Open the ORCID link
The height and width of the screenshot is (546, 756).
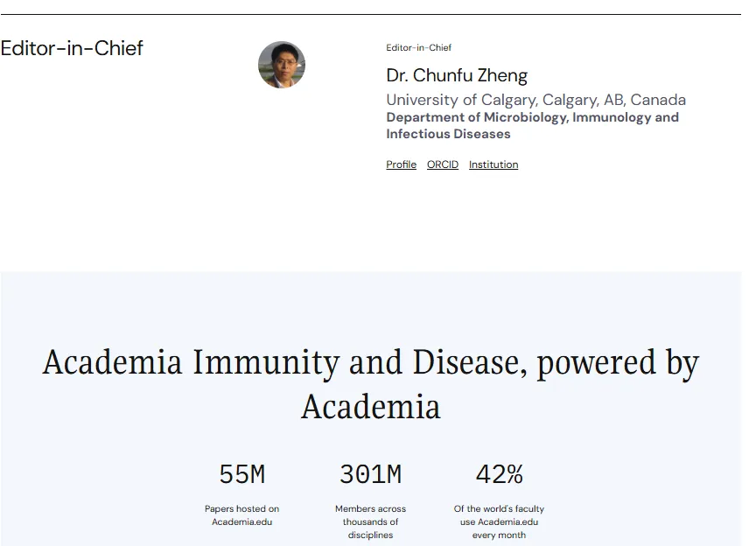[442, 164]
